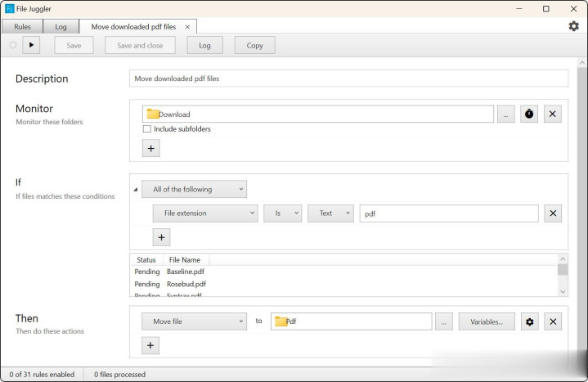Click the Pdf destination folder field
588x382 pixels.
(352, 321)
